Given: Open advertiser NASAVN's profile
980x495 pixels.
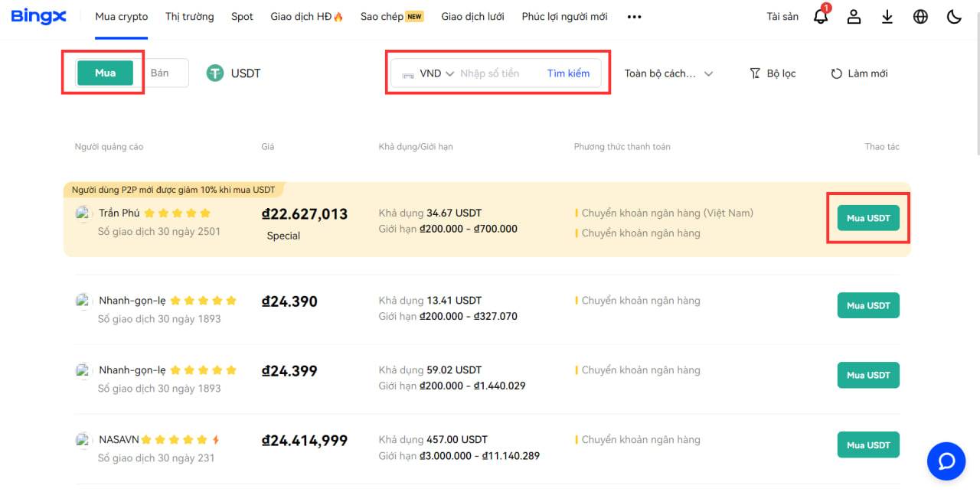Looking at the screenshot, I should pos(119,440).
